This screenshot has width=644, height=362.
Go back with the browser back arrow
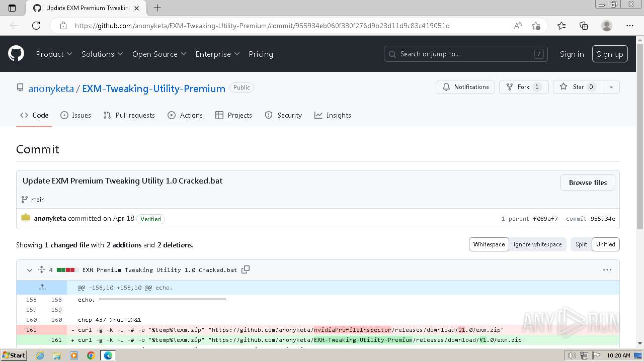14,26
